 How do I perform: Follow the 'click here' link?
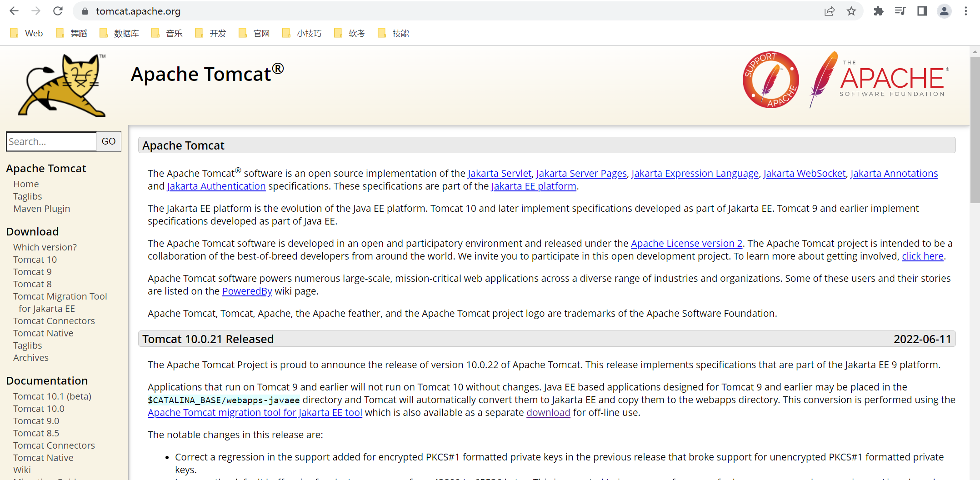coord(923,256)
